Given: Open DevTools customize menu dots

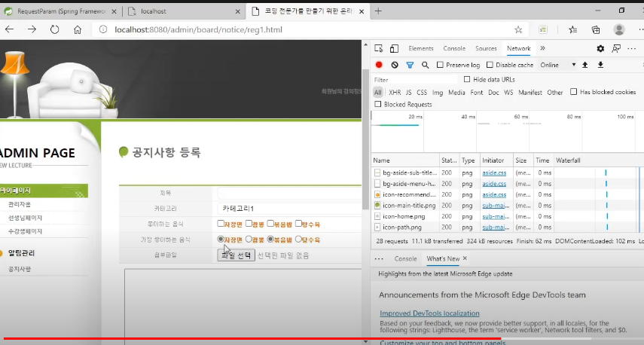Looking at the screenshot, I should (632, 48).
